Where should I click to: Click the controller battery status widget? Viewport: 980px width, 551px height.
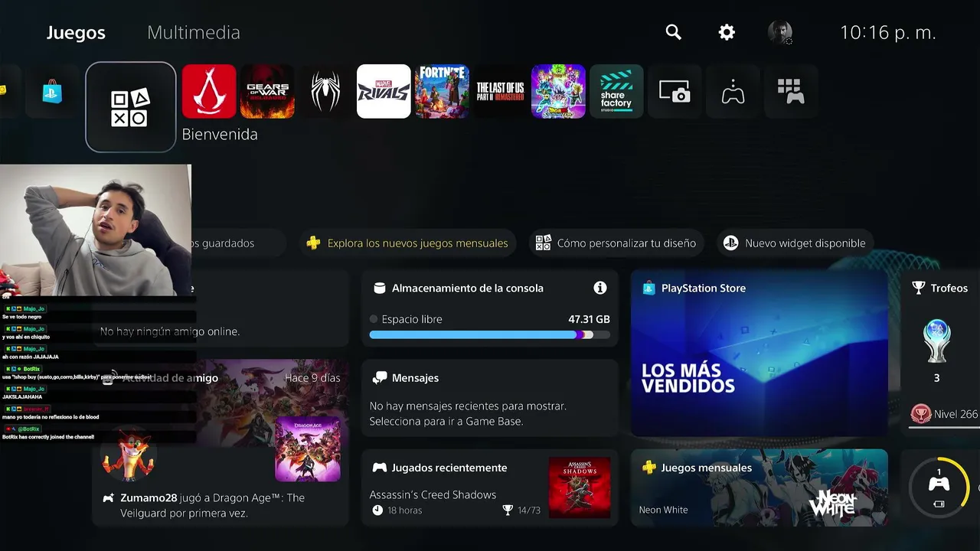940,487
